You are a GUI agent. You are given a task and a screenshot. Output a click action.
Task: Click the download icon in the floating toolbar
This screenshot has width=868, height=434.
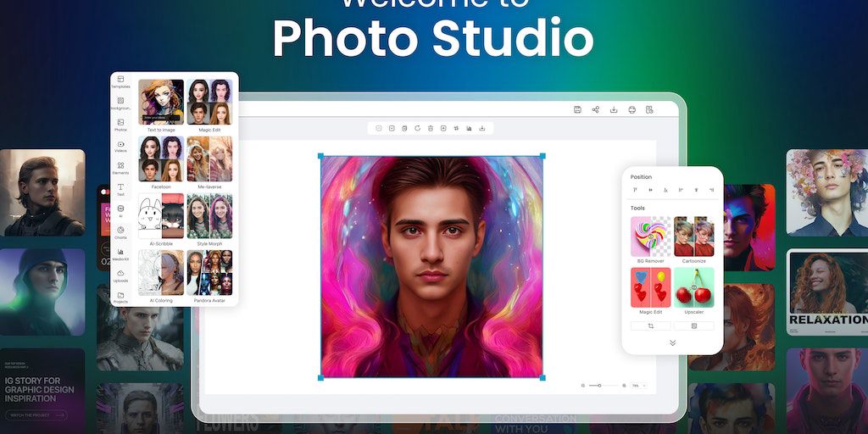[482, 128]
